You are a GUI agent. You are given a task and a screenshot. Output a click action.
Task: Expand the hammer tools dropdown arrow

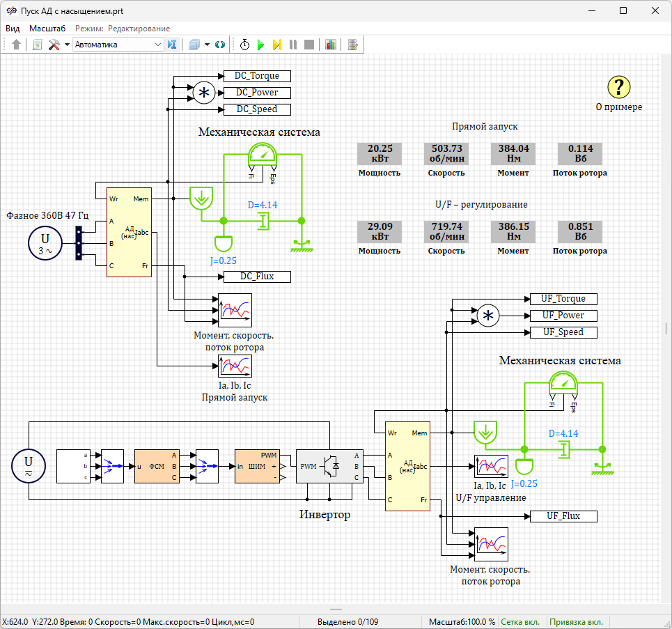(68, 45)
